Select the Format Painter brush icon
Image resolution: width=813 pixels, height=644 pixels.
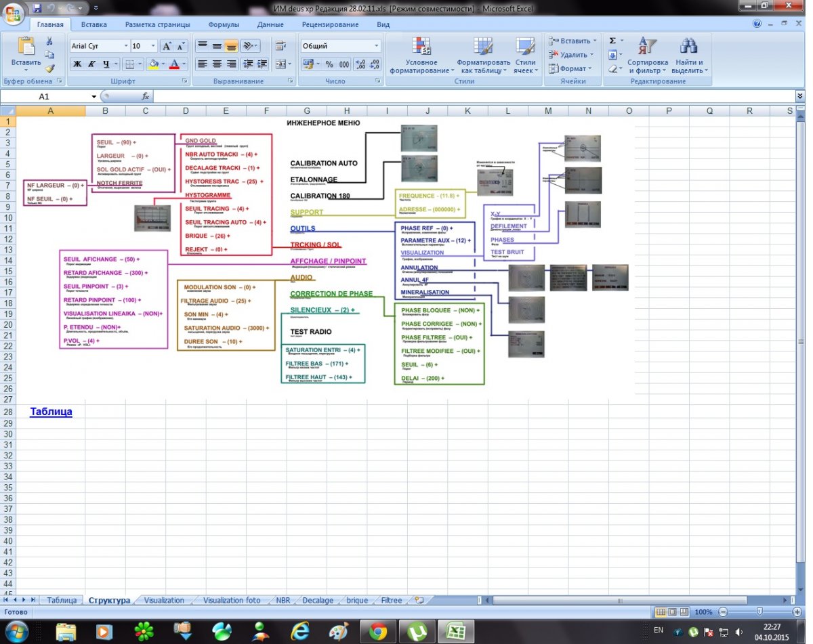[x=49, y=68]
